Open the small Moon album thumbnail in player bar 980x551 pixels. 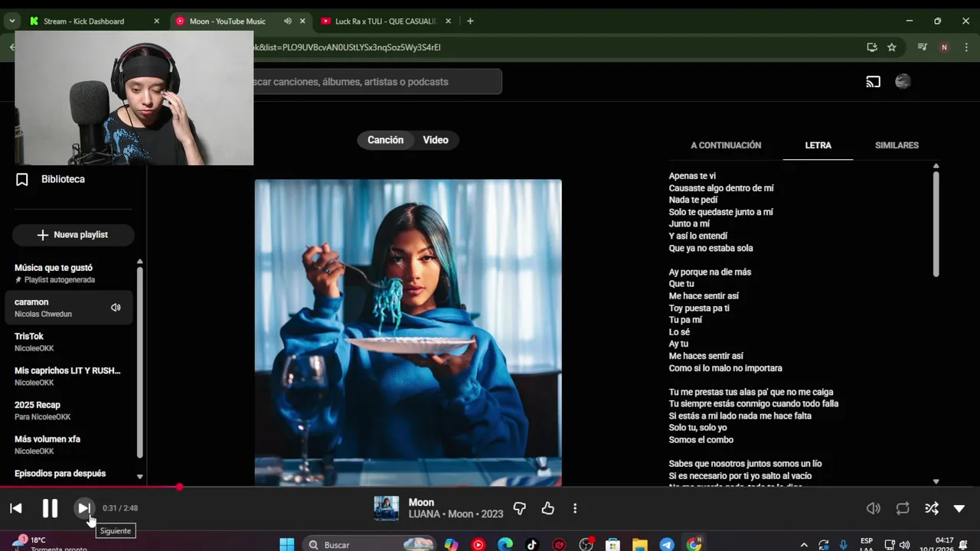point(386,508)
